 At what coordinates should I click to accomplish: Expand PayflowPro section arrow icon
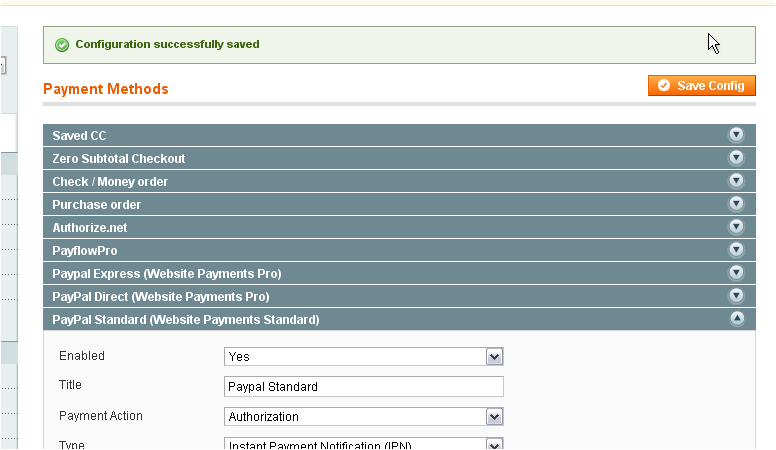pyautogui.click(x=737, y=250)
